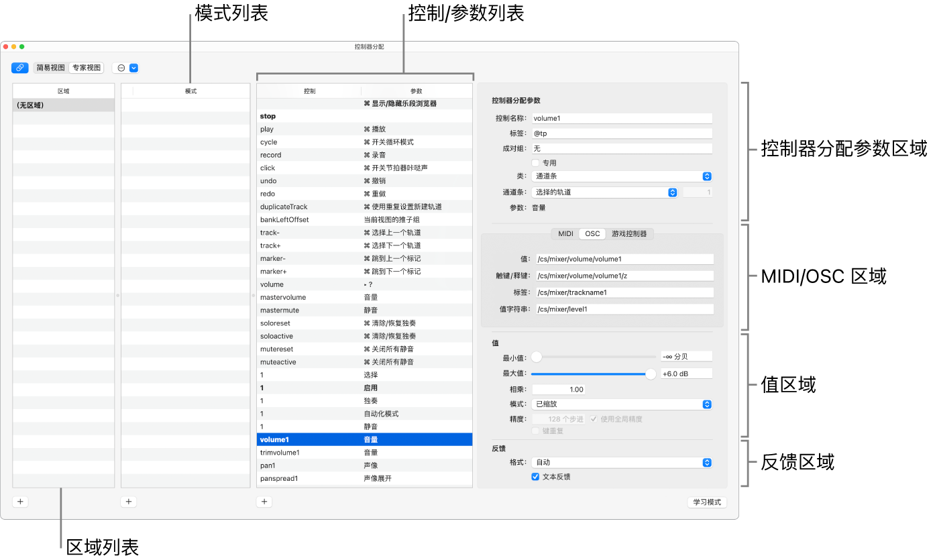Open the 通道条 pop-up menu showing 选择的轨道
Image resolution: width=935 pixels, height=560 pixels.
pyautogui.click(x=605, y=192)
